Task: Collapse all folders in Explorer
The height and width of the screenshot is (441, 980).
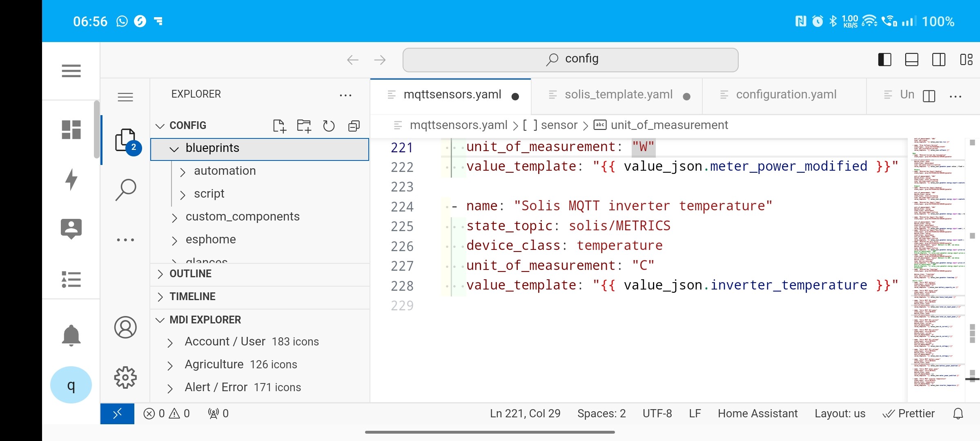Action: 353,127
